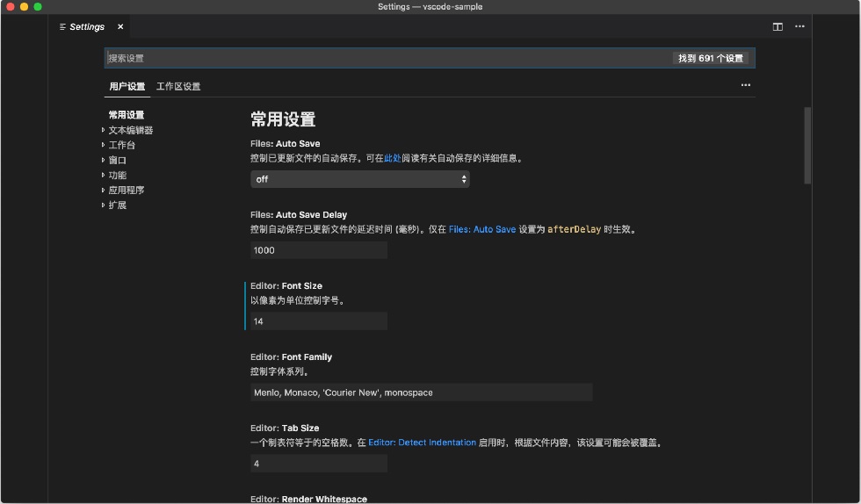Click the red close window button
This screenshot has width=861, height=504.
click(10, 7)
